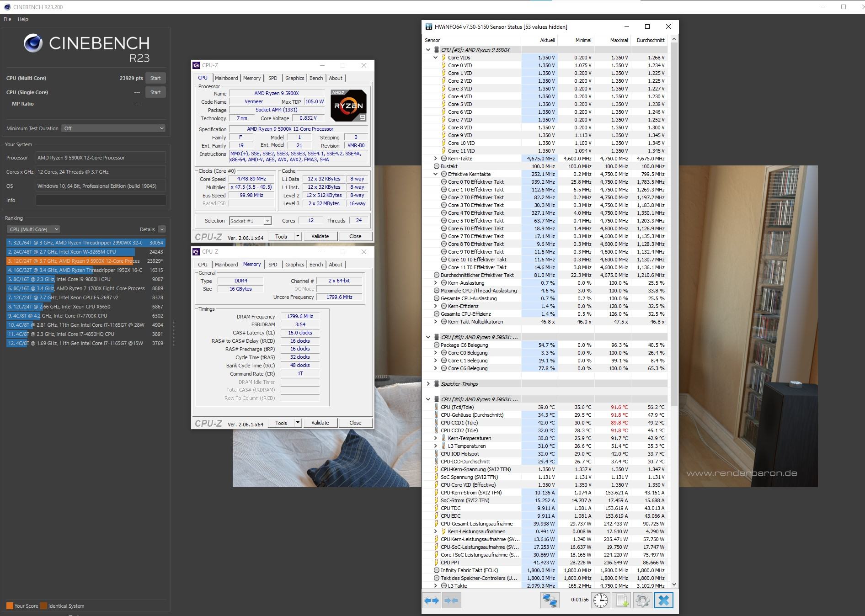Screen dimensions: 865x616
Task: Start HWiNFO logging via sheet-plus icon
Action: 622,600
